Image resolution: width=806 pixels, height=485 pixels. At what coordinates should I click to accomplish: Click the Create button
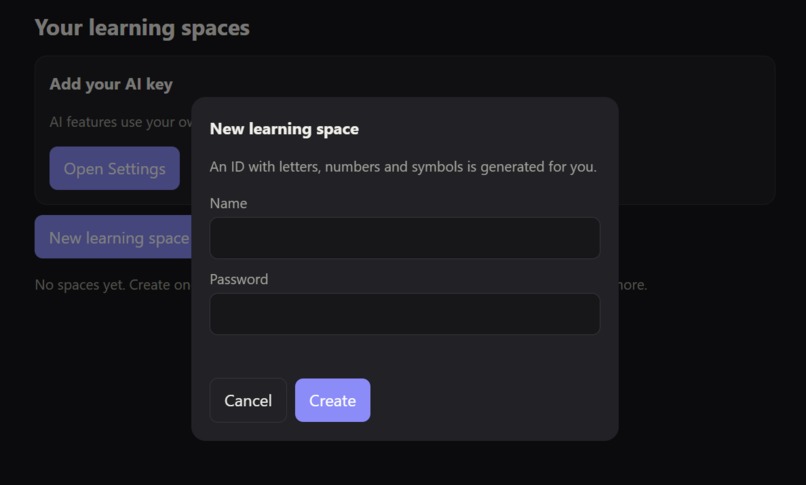[333, 400]
